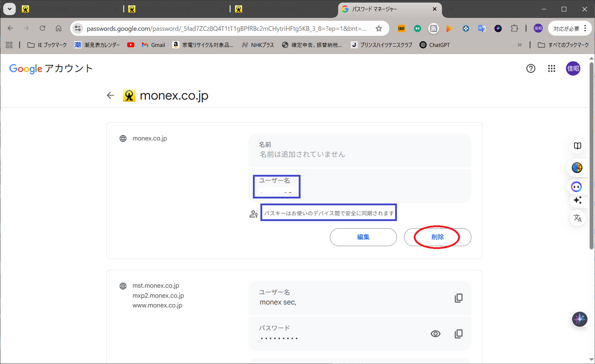
Task: Open the Gmail bookmark
Action: point(153,45)
